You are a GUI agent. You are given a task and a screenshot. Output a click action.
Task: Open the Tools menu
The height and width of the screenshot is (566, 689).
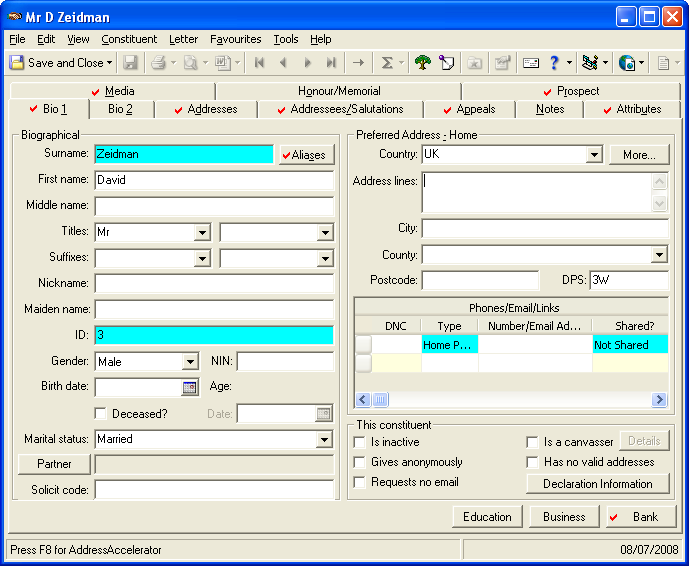tap(286, 39)
